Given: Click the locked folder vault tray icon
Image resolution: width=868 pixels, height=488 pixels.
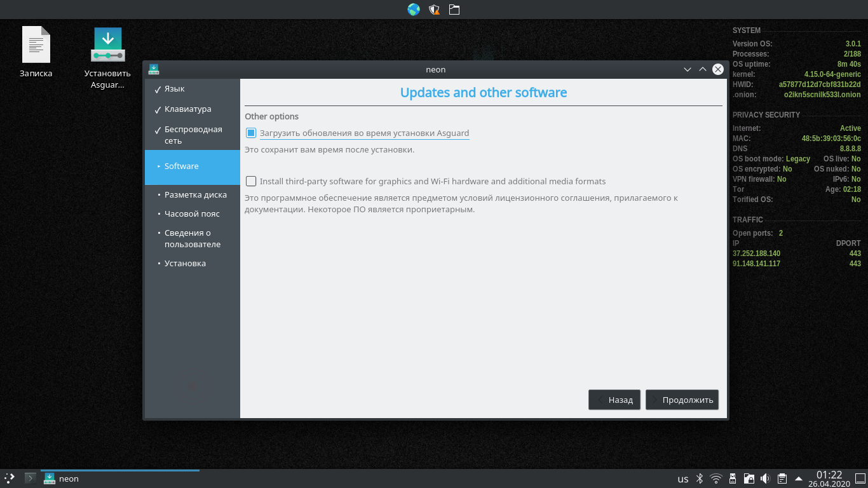Looking at the screenshot, I should point(749,479).
